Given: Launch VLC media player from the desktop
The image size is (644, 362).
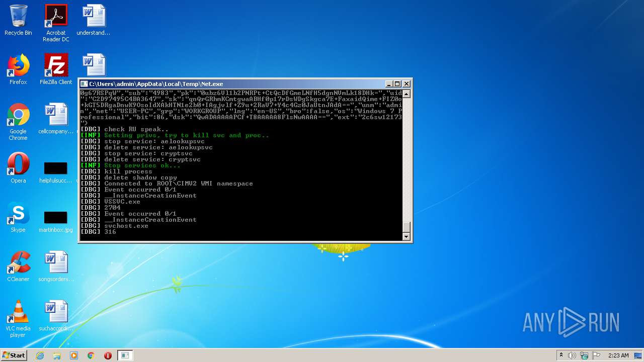Looking at the screenshot, I should click(18, 319).
